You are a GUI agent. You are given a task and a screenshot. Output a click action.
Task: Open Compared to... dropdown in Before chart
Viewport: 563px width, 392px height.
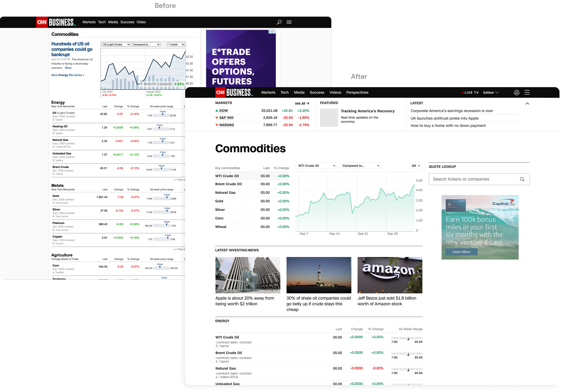[x=146, y=44]
